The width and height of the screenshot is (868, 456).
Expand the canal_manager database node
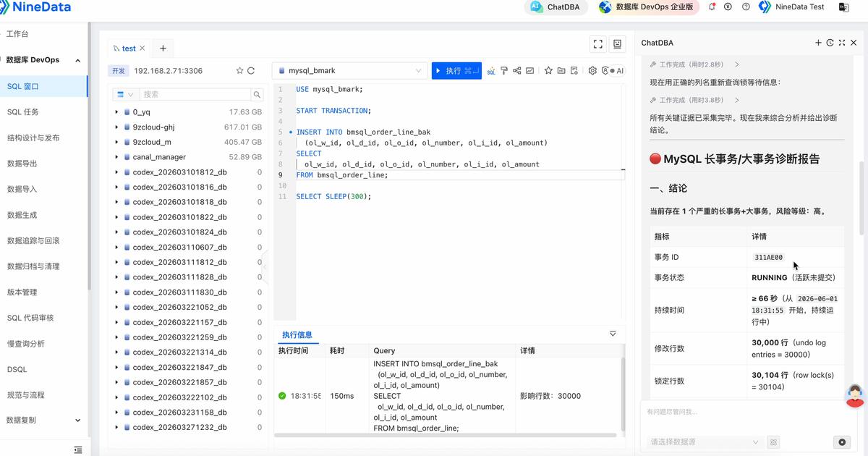pyautogui.click(x=116, y=157)
